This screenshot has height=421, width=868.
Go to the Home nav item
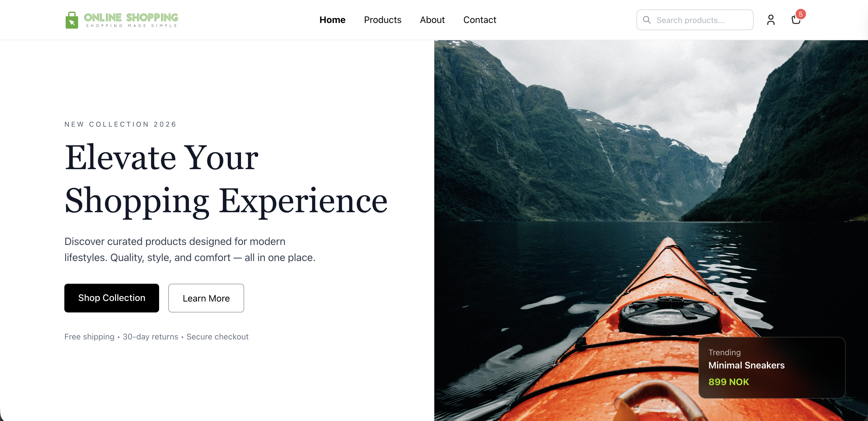click(332, 20)
